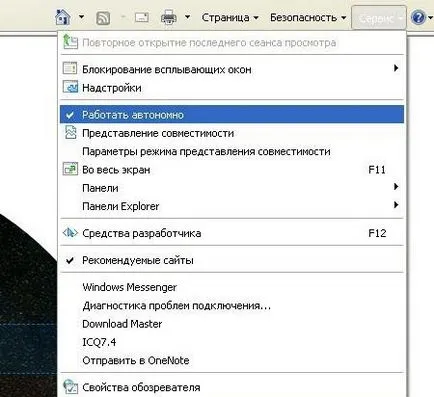Open the Панели Explorer submenu
The image size is (434, 397).
coord(232,206)
